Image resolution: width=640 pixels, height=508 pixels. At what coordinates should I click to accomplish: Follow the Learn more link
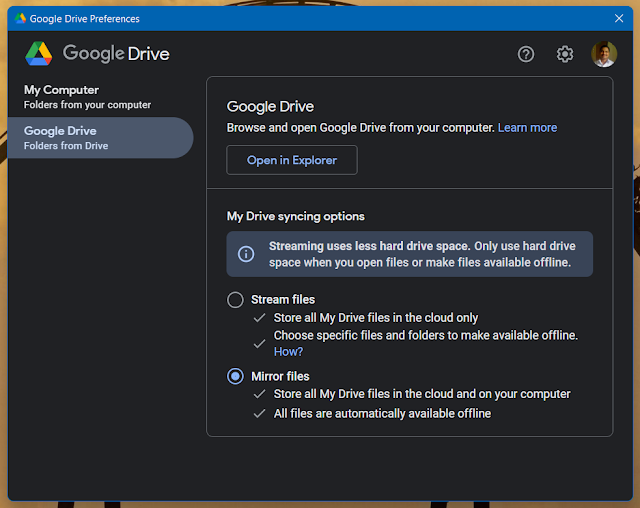click(x=527, y=128)
